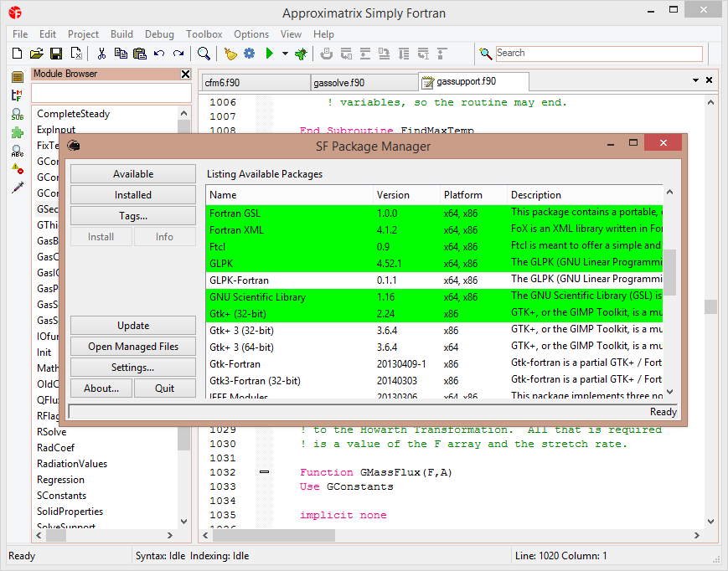Click Update in Package Manager
The image size is (728, 571).
tap(133, 326)
